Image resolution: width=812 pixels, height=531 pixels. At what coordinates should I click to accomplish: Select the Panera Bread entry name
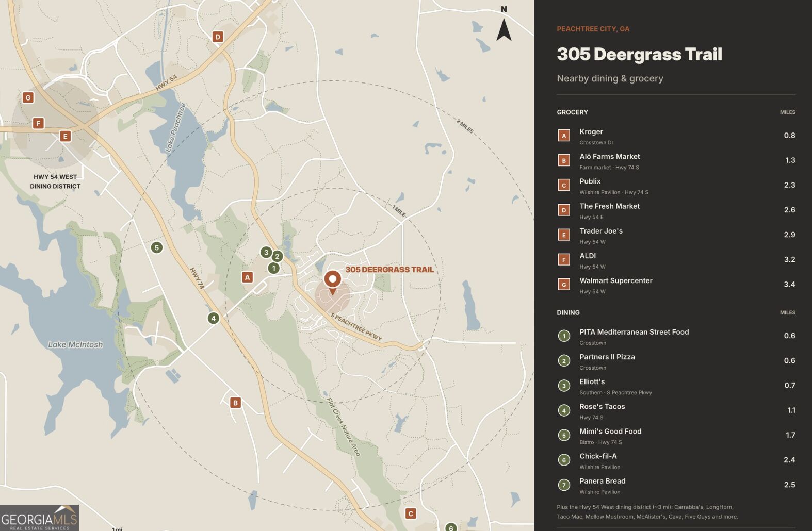pos(602,481)
